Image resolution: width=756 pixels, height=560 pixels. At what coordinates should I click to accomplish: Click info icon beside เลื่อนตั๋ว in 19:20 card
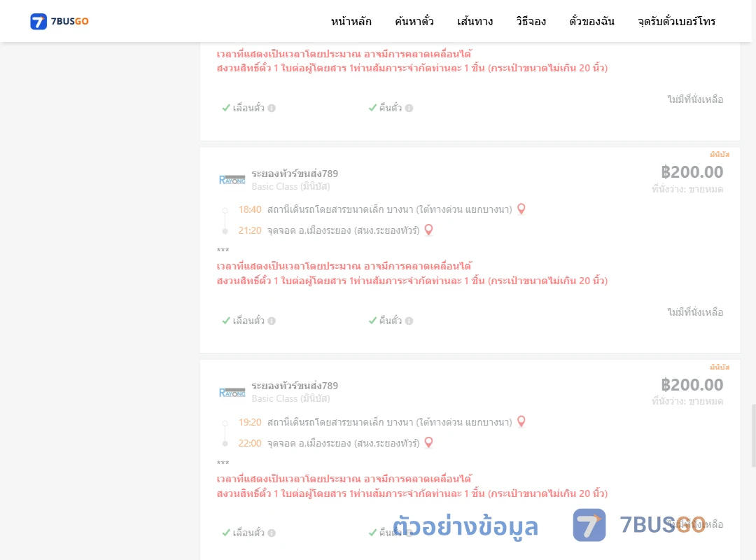[272, 533]
